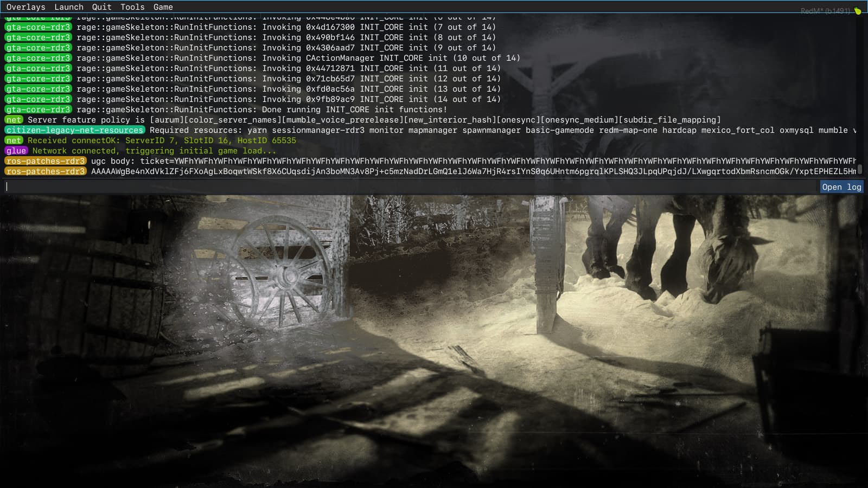Click the gta-core-rdr3 badge beside CActionManager init
This screenshot has height=488, width=868.
point(37,58)
